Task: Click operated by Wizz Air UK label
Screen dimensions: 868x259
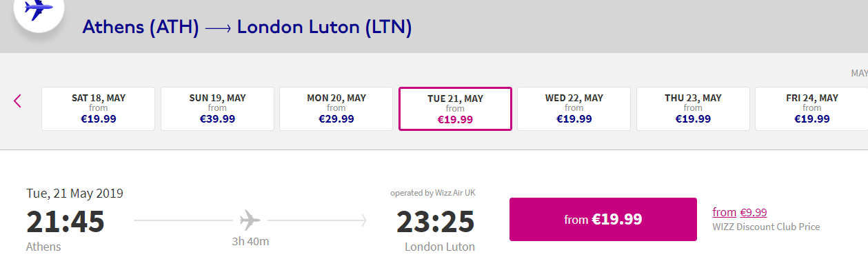Action: click(433, 193)
